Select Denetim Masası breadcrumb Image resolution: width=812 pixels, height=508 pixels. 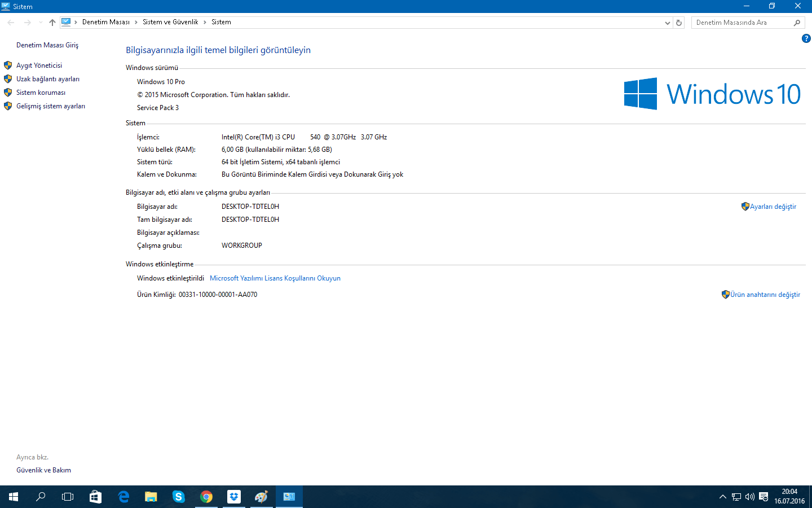[106, 22]
